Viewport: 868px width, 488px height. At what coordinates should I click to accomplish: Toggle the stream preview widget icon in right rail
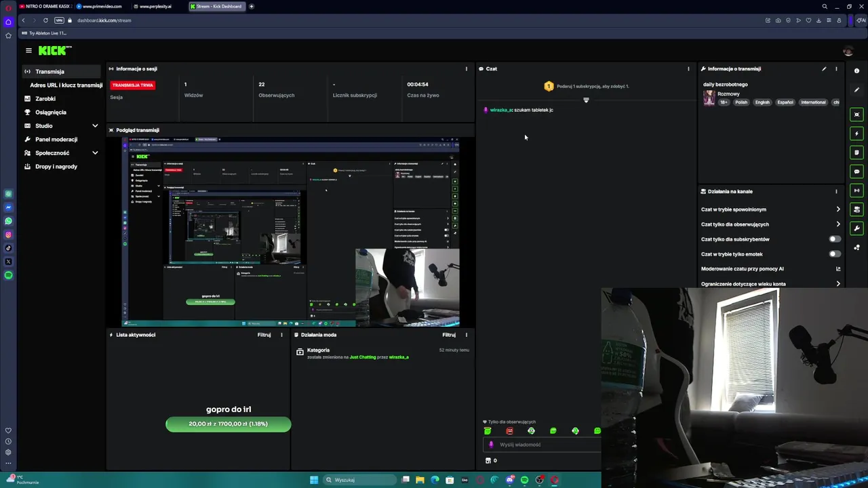857,115
